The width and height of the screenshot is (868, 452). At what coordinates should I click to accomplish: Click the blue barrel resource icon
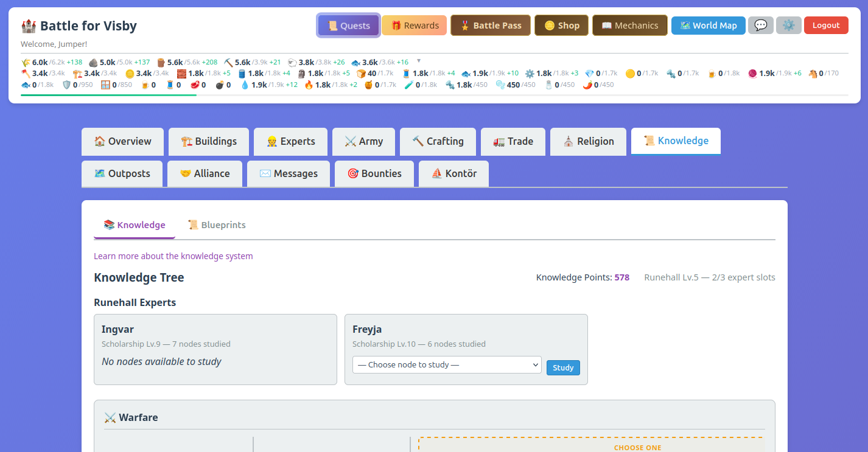242,74
